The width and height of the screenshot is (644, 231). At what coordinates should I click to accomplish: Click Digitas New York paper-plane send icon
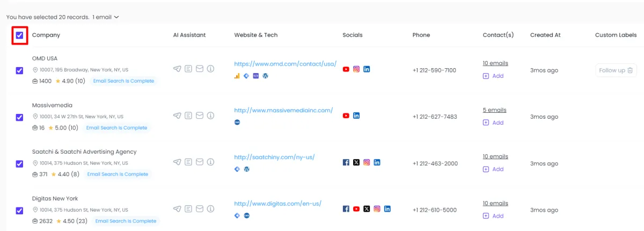coord(177,209)
